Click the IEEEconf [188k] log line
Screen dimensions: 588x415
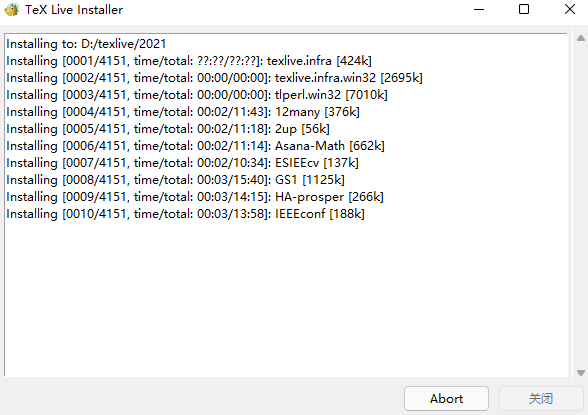pyautogui.click(x=186, y=214)
